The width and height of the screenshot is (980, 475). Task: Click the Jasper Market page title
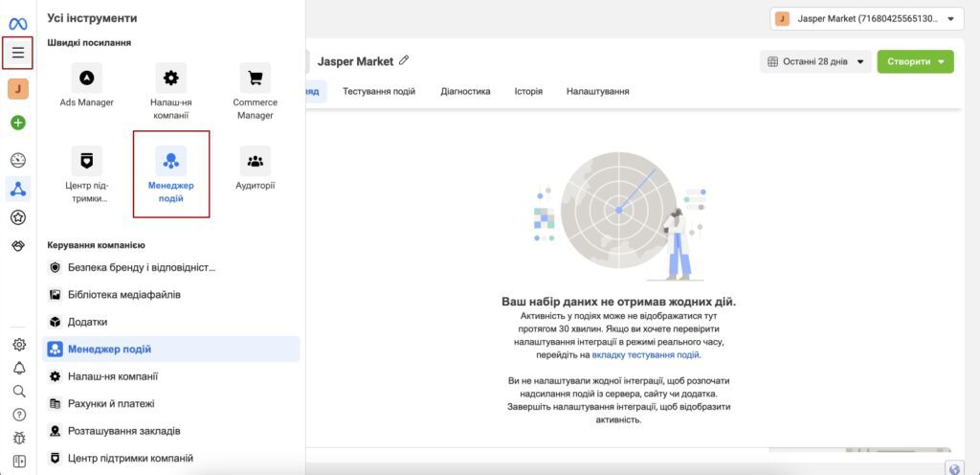coord(356,61)
